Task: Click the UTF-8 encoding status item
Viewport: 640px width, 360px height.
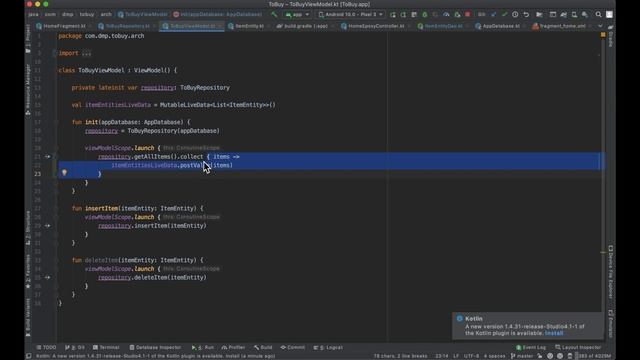Action: pyautogui.click(x=471, y=356)
